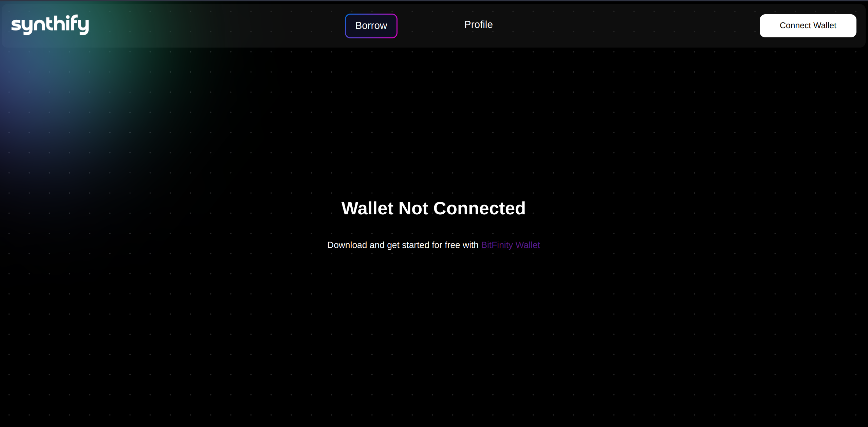Click the Wallet Not Connected heading
This screenshot has height=427, width=868.
click(433, 208)
